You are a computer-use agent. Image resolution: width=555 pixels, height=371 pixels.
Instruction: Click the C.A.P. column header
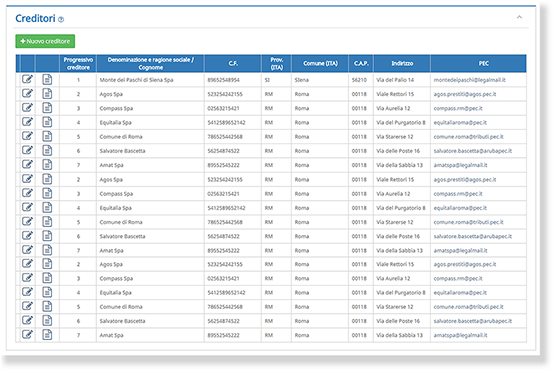(361, 63)
